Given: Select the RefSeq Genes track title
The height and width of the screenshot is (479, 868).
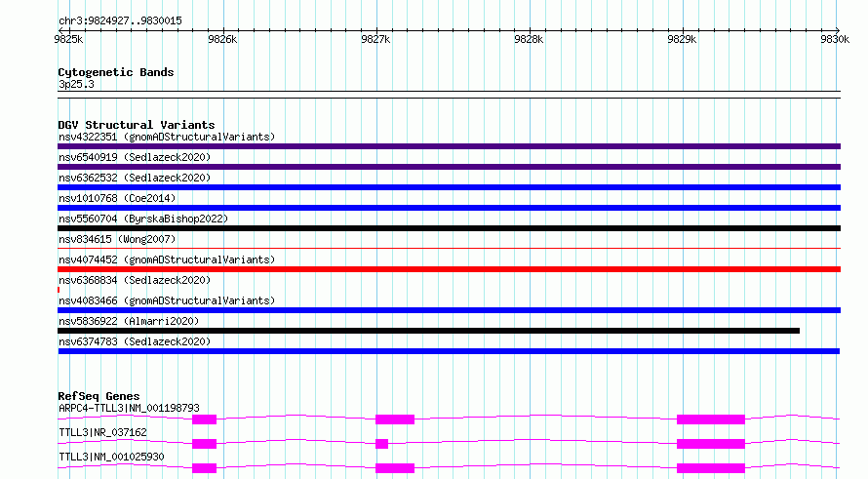Looking at the screenshot, I should tap(99, 396).
